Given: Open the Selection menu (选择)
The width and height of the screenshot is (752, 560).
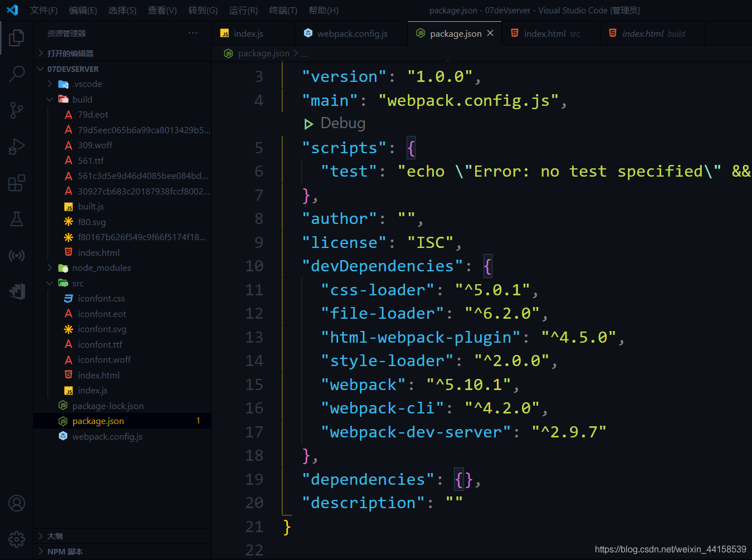Looking at the screenshot, I should coord(123,10).
